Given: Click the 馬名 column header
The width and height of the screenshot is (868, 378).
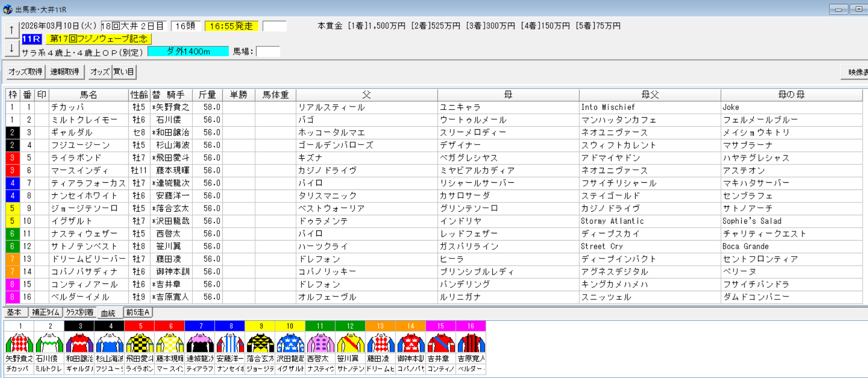Looking at the screenshot, I should 88,95.
